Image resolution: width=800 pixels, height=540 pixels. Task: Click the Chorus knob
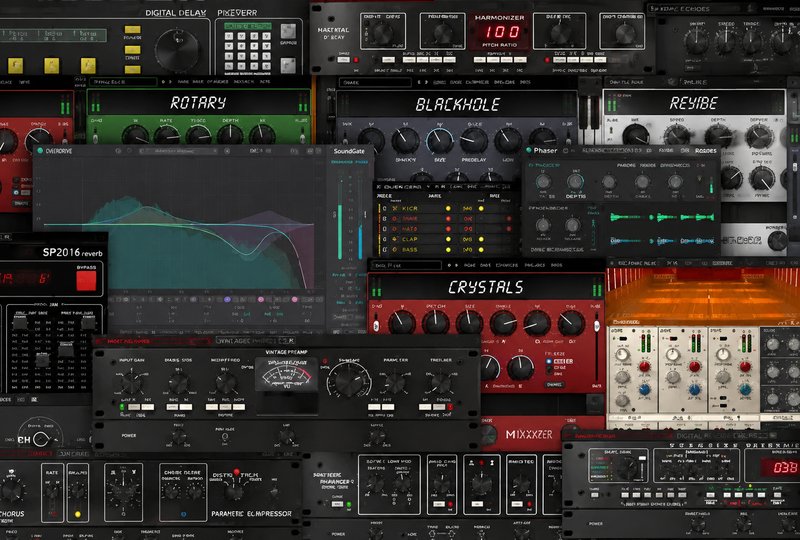tap(11, 491)
